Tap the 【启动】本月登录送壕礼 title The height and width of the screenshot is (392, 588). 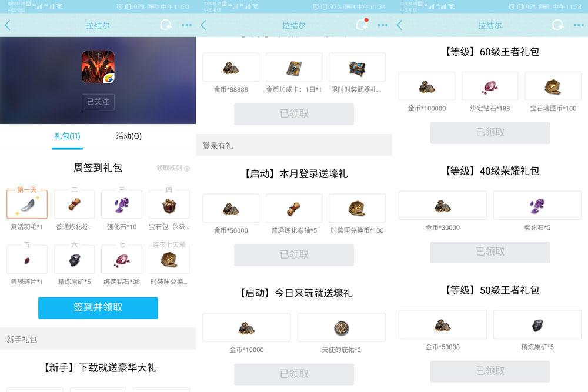pyautogui.click(x=295, y=174)
